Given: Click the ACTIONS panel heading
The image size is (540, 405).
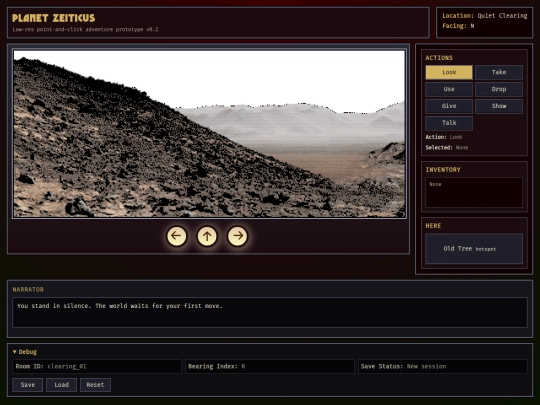Looking at the screenshot, I should (439, 58).
